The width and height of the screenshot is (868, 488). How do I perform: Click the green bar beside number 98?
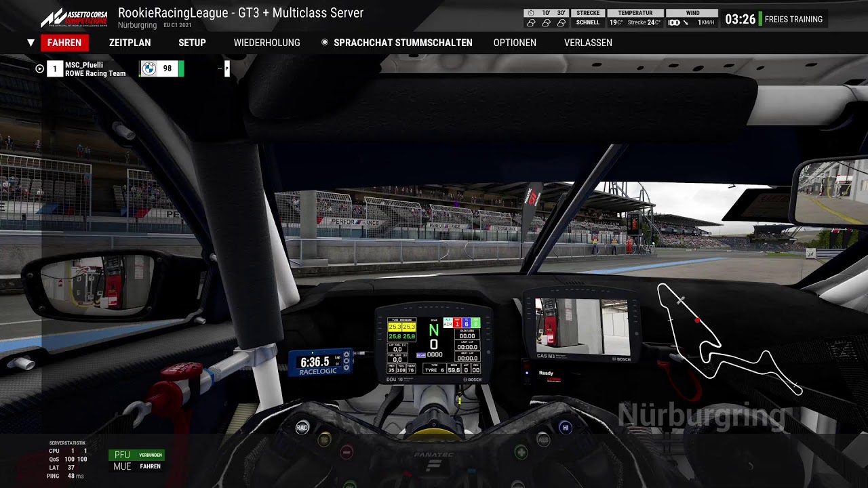tap(181, 68)
